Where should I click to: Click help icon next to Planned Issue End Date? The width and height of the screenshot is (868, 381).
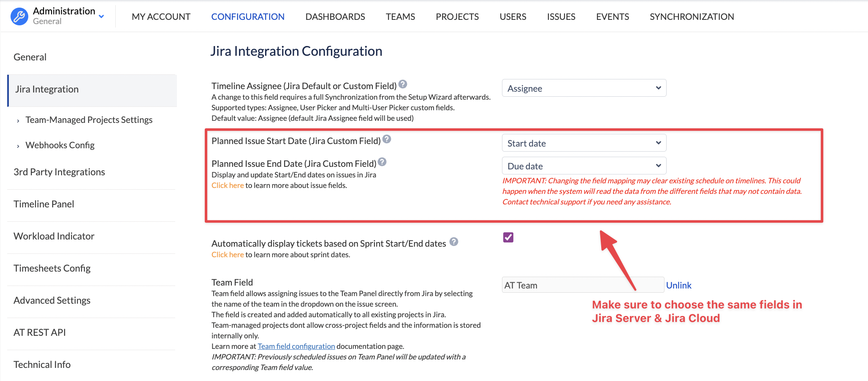(382, 162)
